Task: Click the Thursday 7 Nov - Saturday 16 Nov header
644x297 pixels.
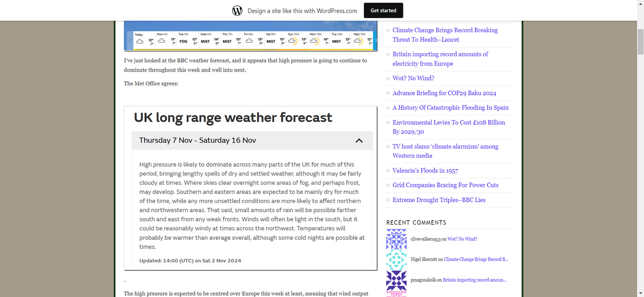Action: click(x=252, y=141)
